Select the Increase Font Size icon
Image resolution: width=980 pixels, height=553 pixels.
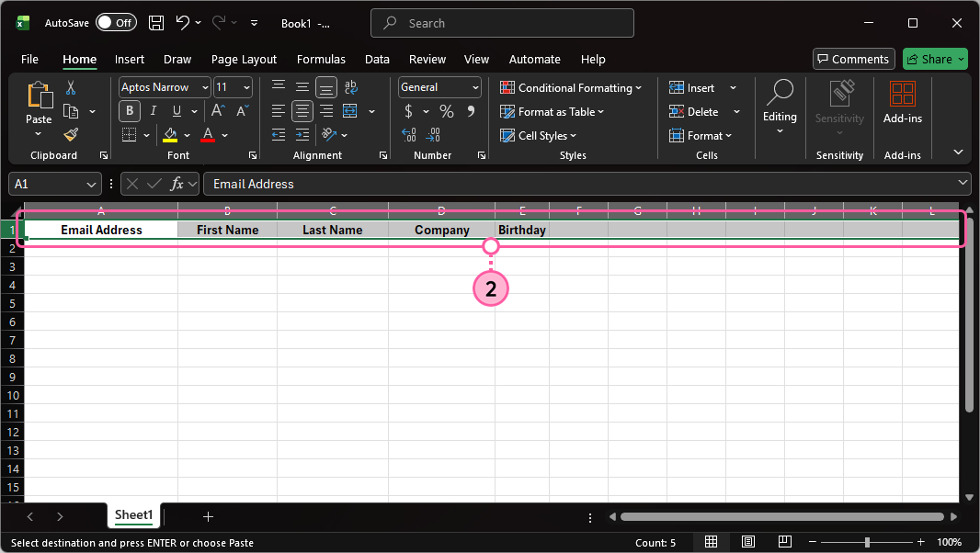tap(217, 111)
